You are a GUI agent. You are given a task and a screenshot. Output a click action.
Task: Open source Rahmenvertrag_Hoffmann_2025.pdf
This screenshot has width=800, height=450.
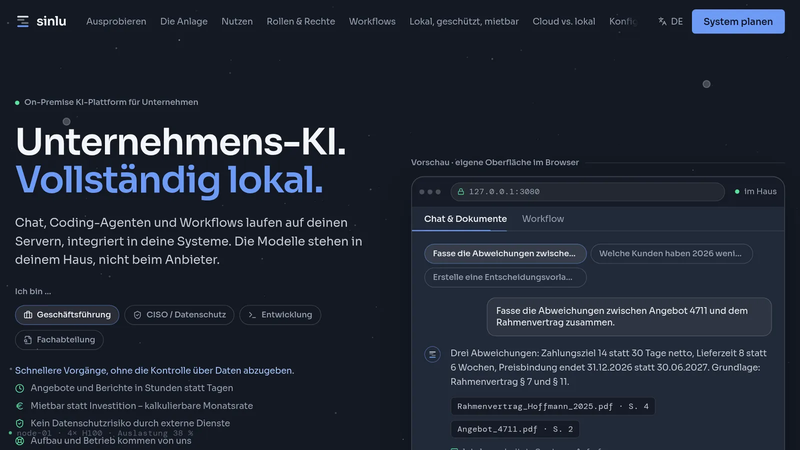(553, 407)
